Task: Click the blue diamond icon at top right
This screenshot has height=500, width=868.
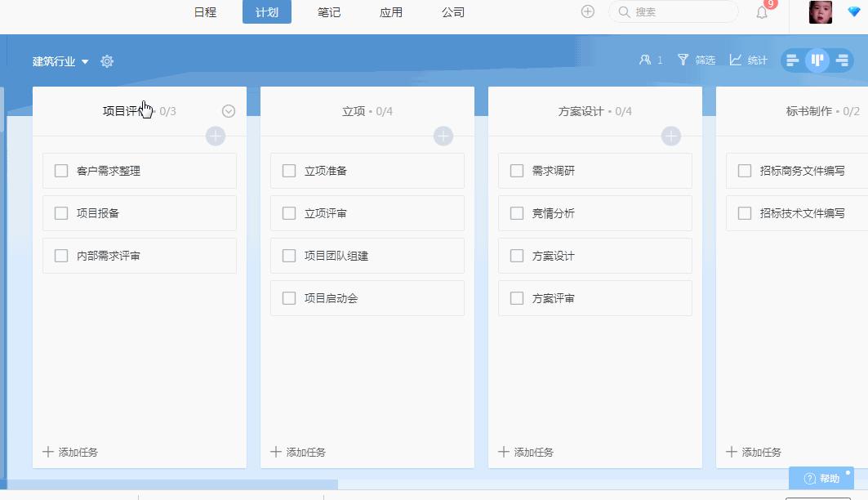Action: [x=853, y=11]
